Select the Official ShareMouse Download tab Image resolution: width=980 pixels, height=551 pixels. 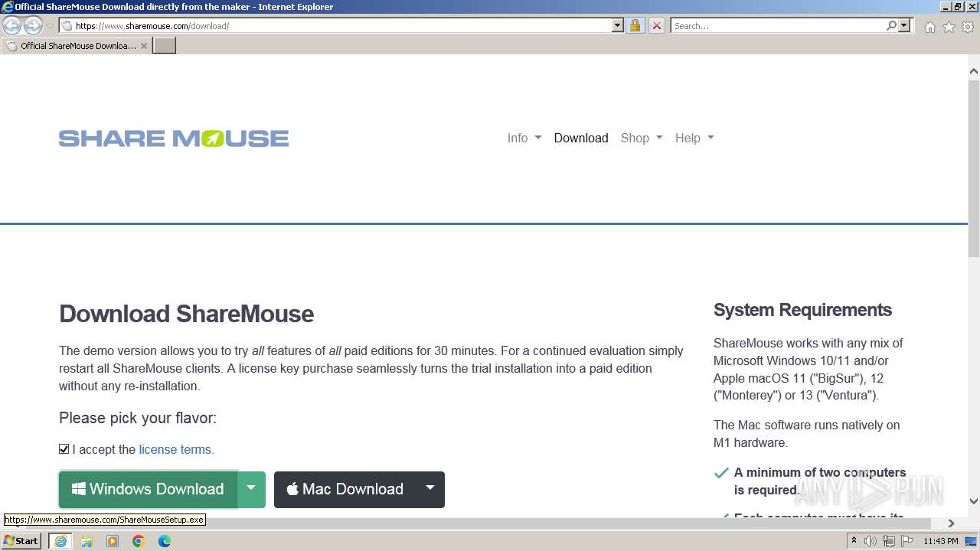pyautogui.click(x=77, y=46)
